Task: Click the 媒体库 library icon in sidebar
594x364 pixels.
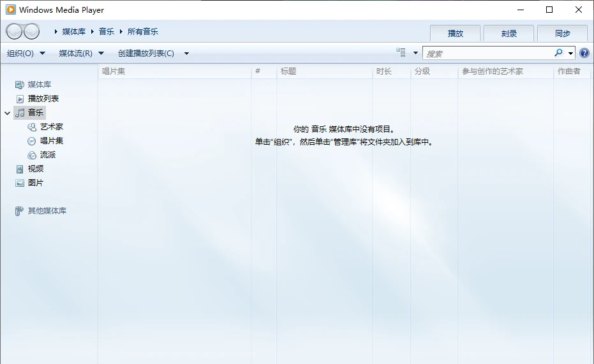Action: pyautogui.click(x=19, y=85)
